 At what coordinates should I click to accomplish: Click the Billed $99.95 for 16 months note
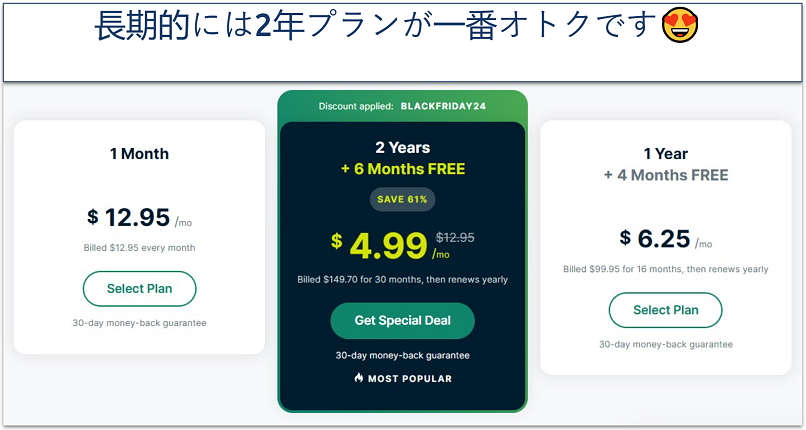click(x=665, y=269)
